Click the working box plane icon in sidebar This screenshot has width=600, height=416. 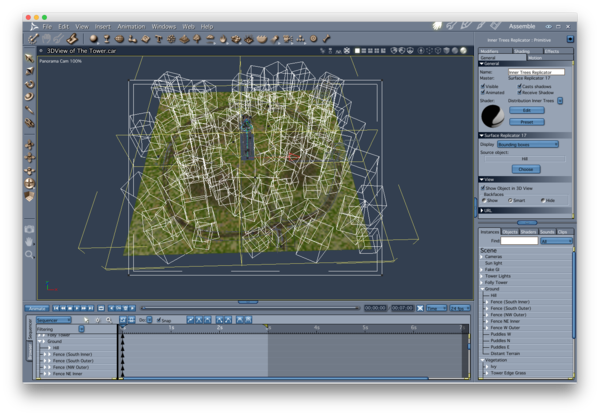pyautogui.click(x=29, y=196)
